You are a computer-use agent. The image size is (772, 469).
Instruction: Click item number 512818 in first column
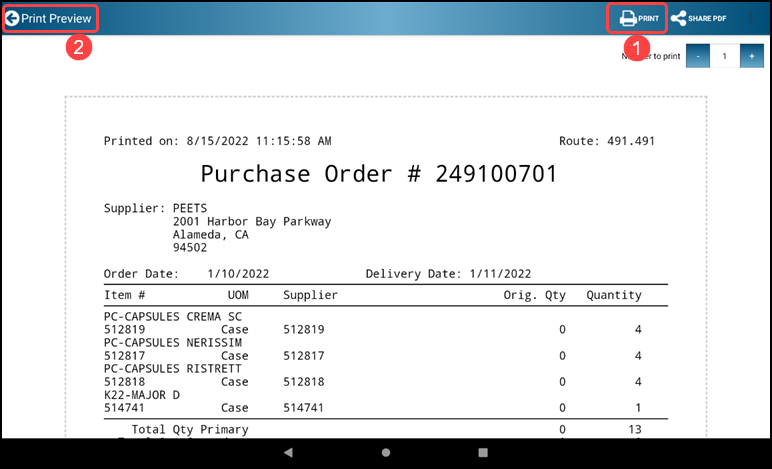pyautogui.click(x=125, y=381)
